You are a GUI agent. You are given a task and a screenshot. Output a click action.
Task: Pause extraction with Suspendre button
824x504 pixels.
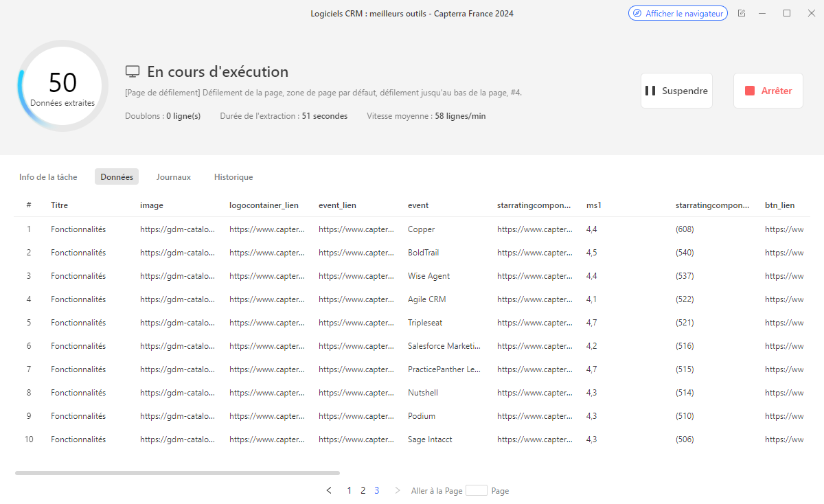click(x=676, y=91)
